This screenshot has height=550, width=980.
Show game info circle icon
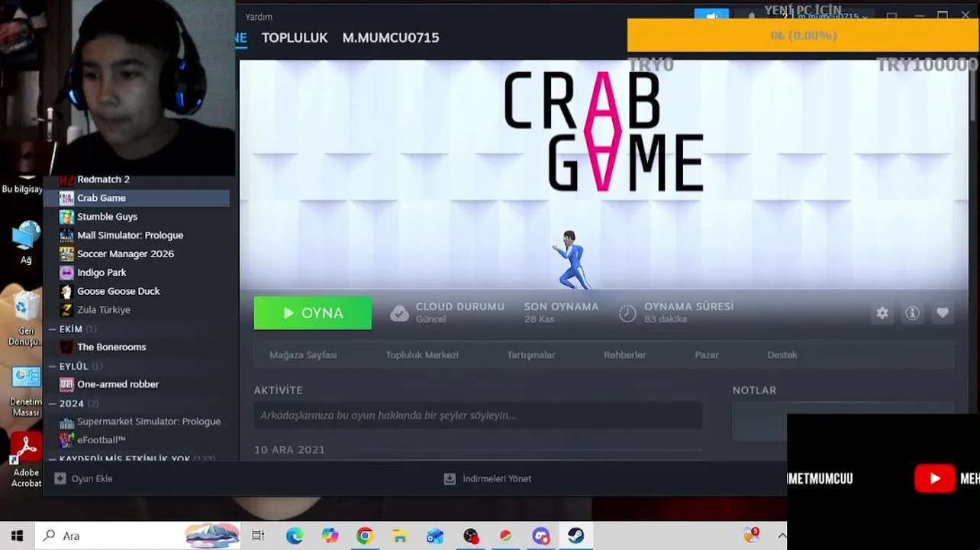(912, 313)
